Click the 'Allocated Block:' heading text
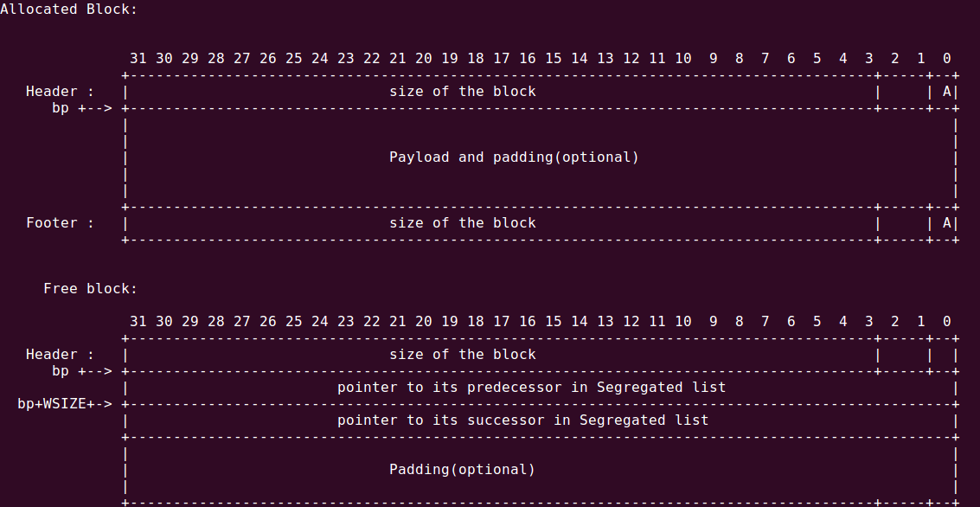Image resolution: width=980 pixels, height=507 pixels. [x=68, y=10]
